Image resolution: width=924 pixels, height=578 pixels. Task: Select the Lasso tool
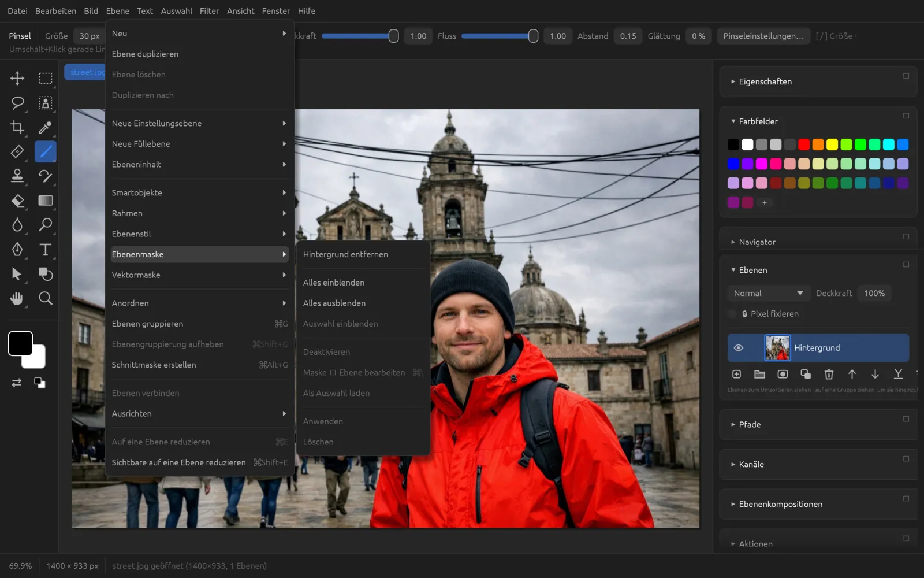point(17,103)
